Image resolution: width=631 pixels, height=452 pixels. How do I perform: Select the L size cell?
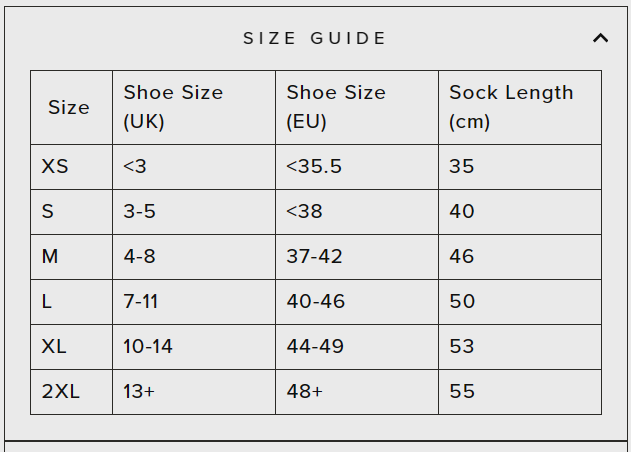[47, 301]
